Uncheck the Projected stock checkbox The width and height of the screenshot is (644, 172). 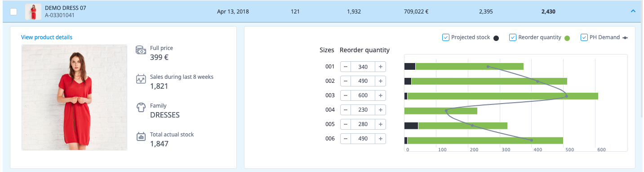446,37
